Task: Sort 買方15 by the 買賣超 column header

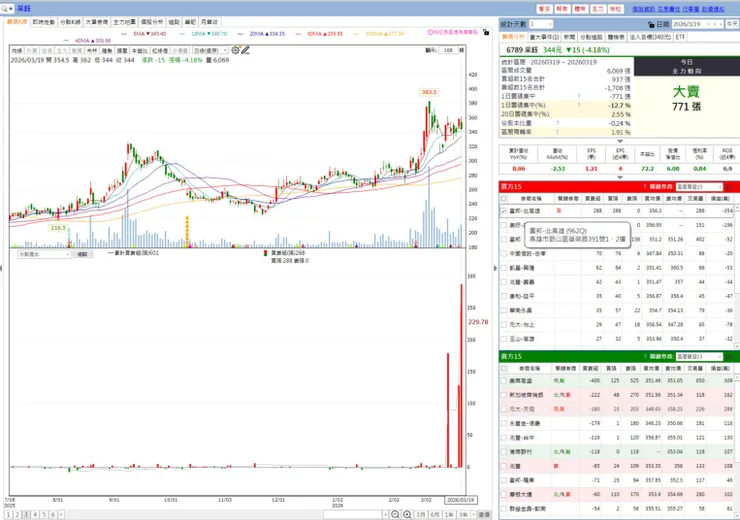Action: (592, 199)
